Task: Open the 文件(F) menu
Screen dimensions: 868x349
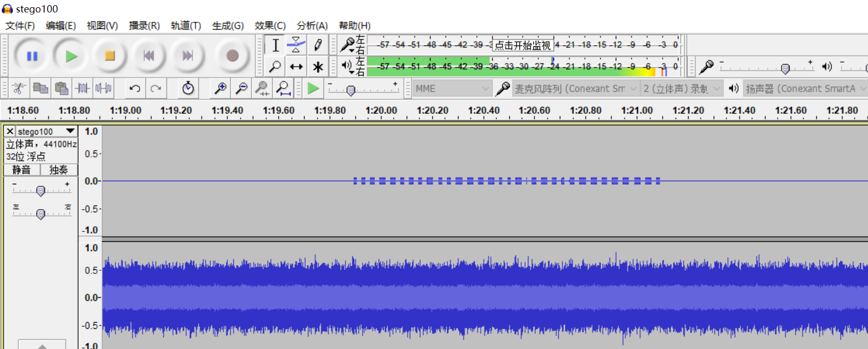Action: pos(20,25)
